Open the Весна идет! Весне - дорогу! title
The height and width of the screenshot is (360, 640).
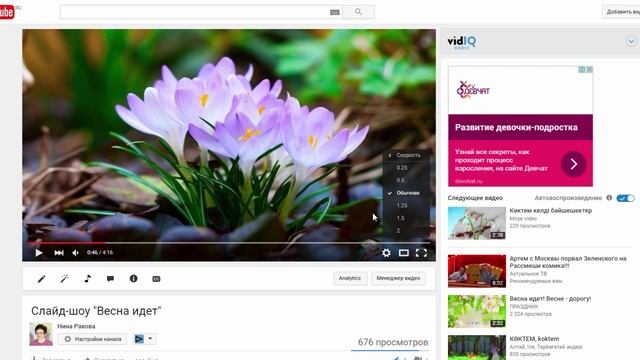(x=550, y=299)
